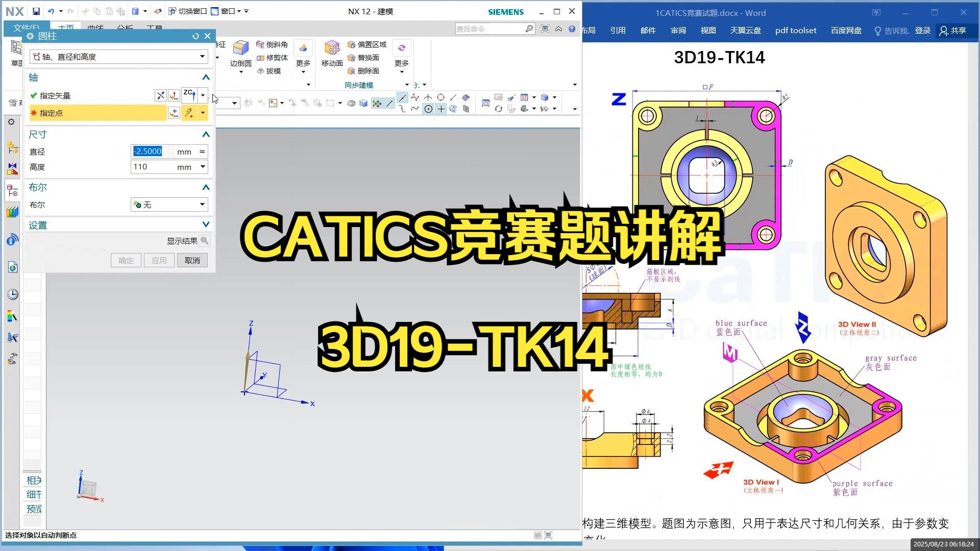Open the Reuse Library books icon
The width and height of the screenshot is (980, 551).
pos(13,212)
